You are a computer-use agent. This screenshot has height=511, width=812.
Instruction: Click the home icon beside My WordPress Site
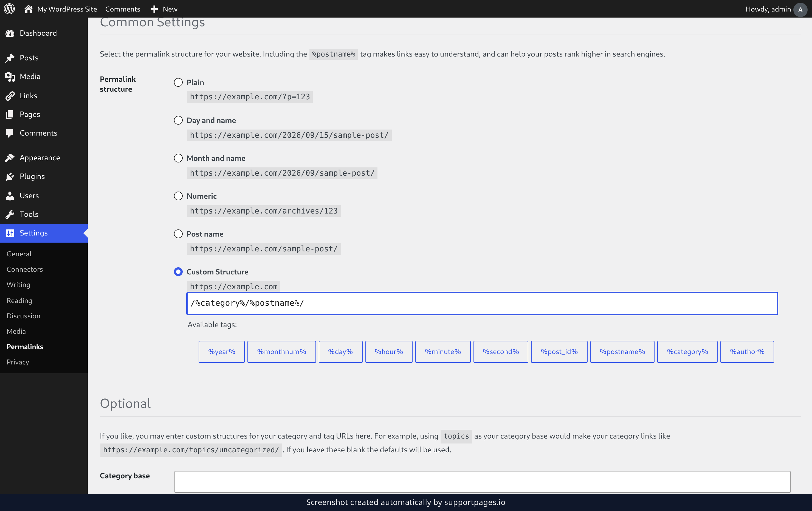click(28, 9)
